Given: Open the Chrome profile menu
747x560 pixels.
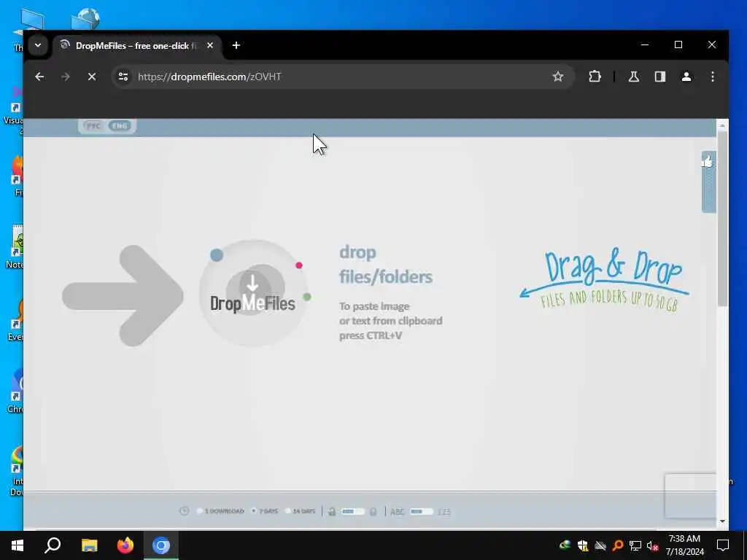Looking at the screenshot, I should pos(686,77).
